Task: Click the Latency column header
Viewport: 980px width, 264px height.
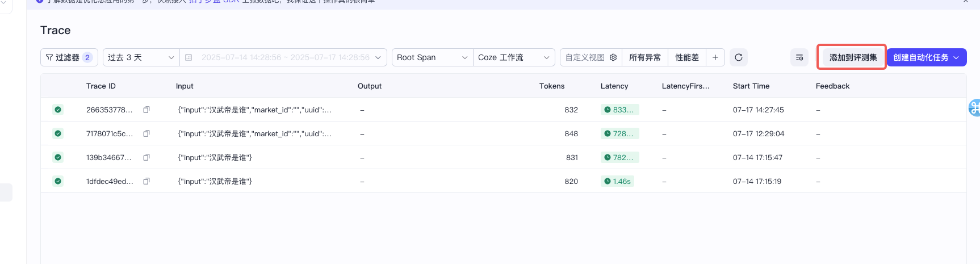Action: coord(614,86)
